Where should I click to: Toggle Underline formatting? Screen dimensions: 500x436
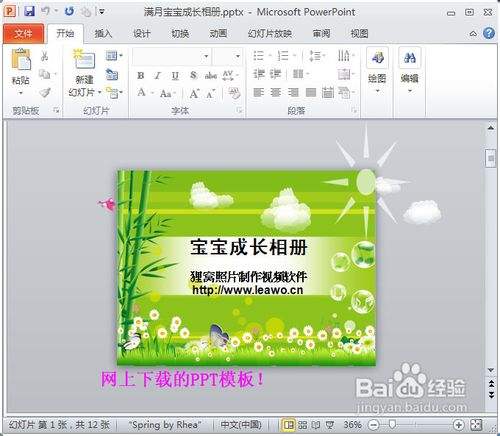point(175,76)
